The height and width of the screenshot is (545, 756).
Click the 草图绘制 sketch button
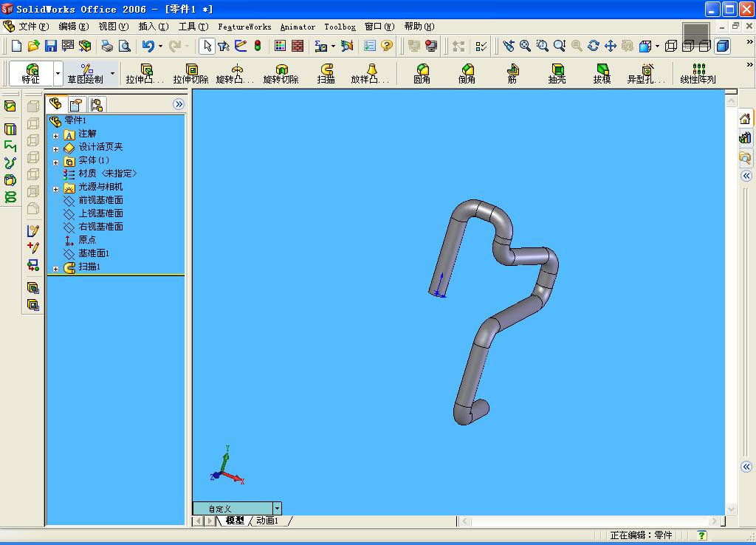(x=86, y=73)
